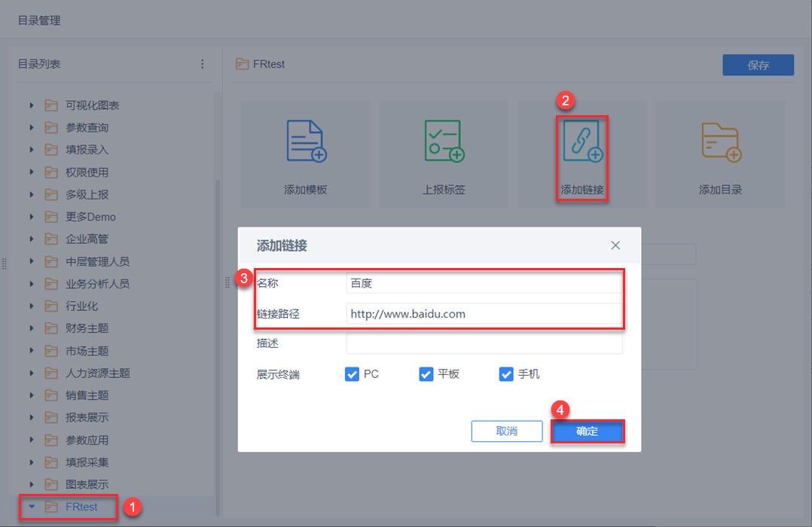Click 确定 to confirm the link
The image size is (812, 527).
(588, 431)
